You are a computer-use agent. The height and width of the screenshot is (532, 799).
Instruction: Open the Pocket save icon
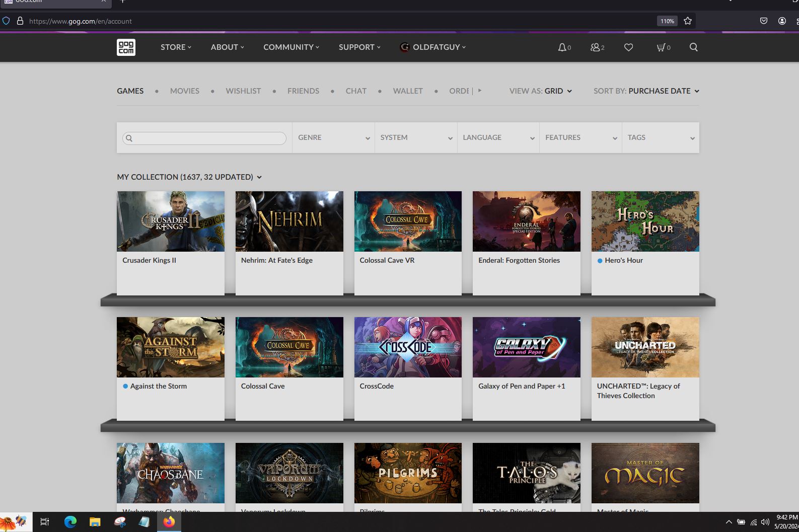click(764, 21)
